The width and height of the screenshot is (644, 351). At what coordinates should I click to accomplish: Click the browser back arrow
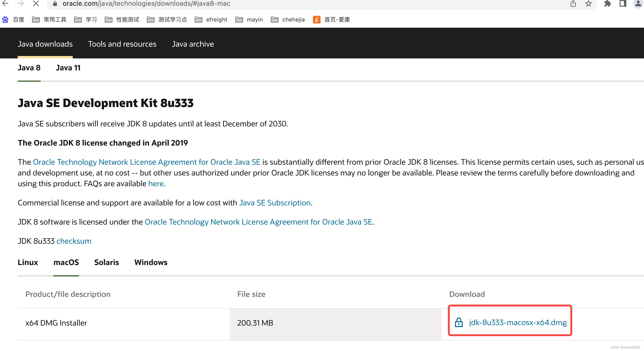(x=6, y=4)
